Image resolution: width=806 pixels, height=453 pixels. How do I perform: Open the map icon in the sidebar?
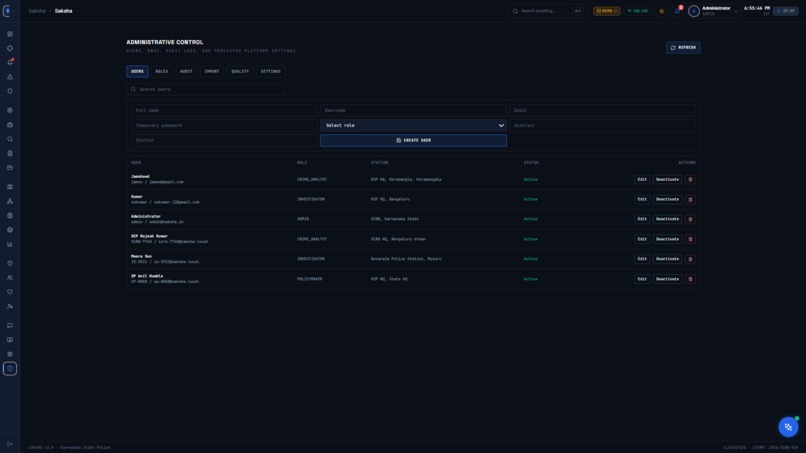10,187
